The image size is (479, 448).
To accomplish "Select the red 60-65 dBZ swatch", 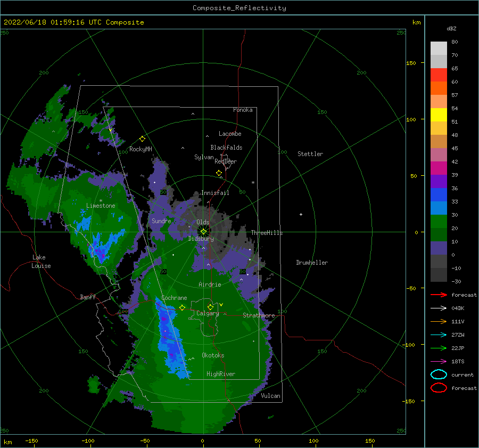I will [x=439, y=75].
